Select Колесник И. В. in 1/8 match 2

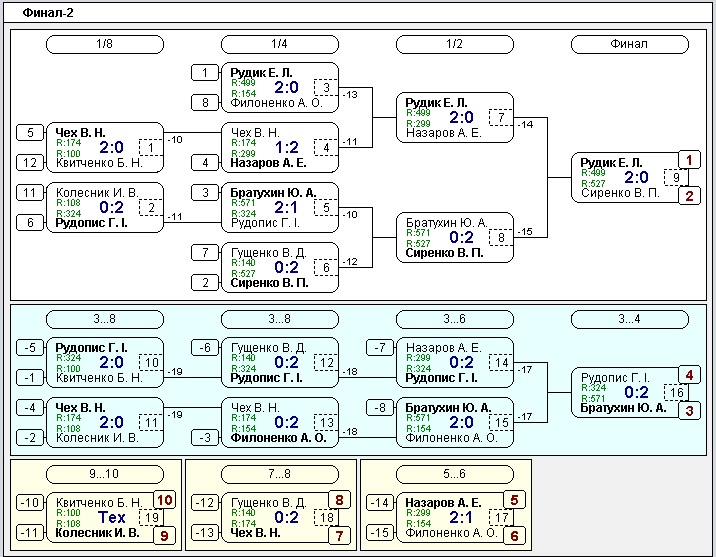point(97,193)
